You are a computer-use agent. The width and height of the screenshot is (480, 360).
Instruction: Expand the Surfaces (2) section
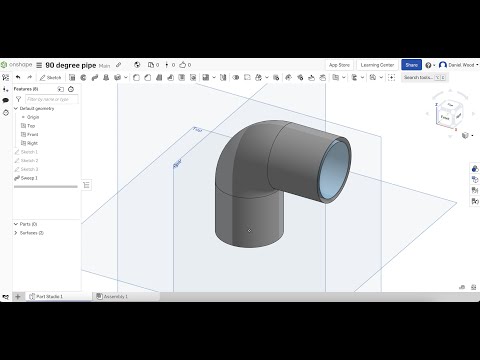[x=16, y=233]
